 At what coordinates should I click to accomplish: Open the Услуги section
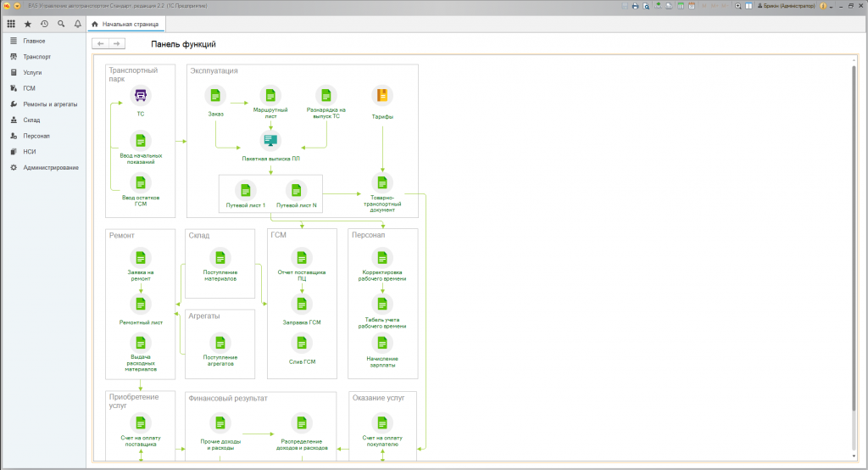pos(43,73)
